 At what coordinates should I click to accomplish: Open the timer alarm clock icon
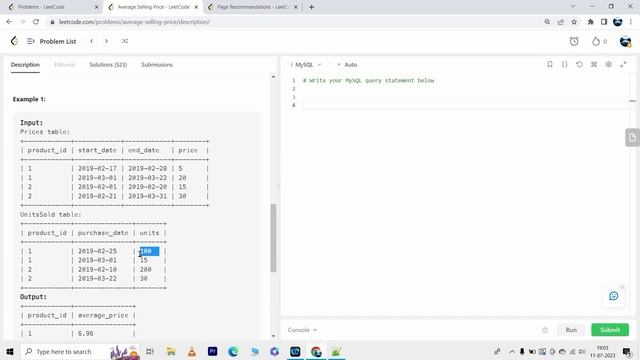pos(574,41)
